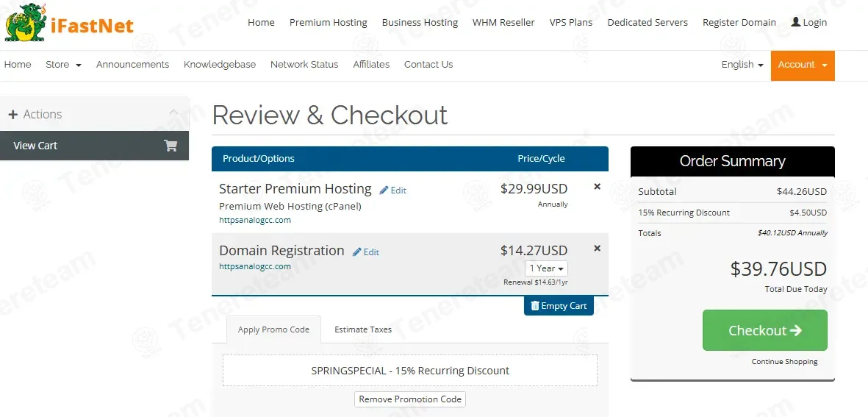
Task: Click Home in the secondary menu bar
Action: [x=18, y=64]
